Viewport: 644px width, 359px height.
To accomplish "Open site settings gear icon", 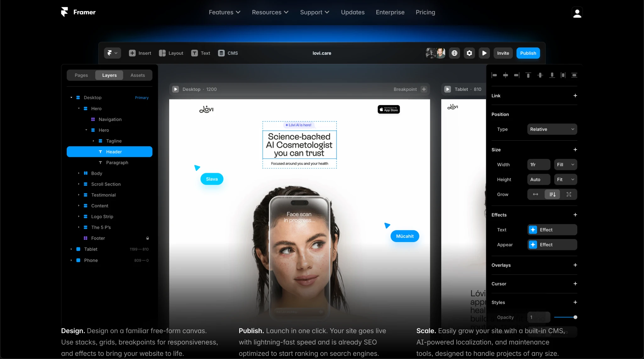I will point(469,53).
